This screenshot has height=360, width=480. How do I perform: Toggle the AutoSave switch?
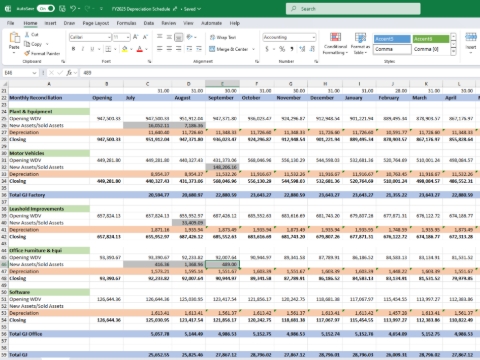(x=46, y=9)
